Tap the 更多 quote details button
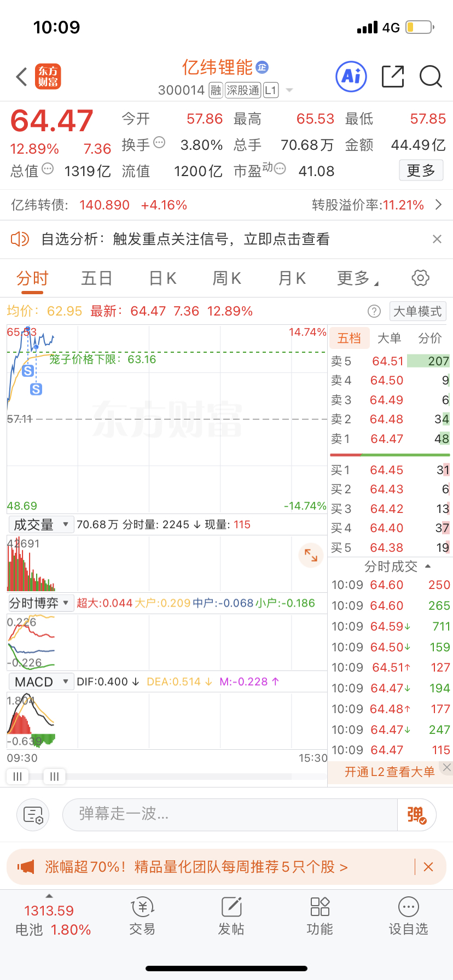The width and height of the screenshot is (453, 980). 421,171
